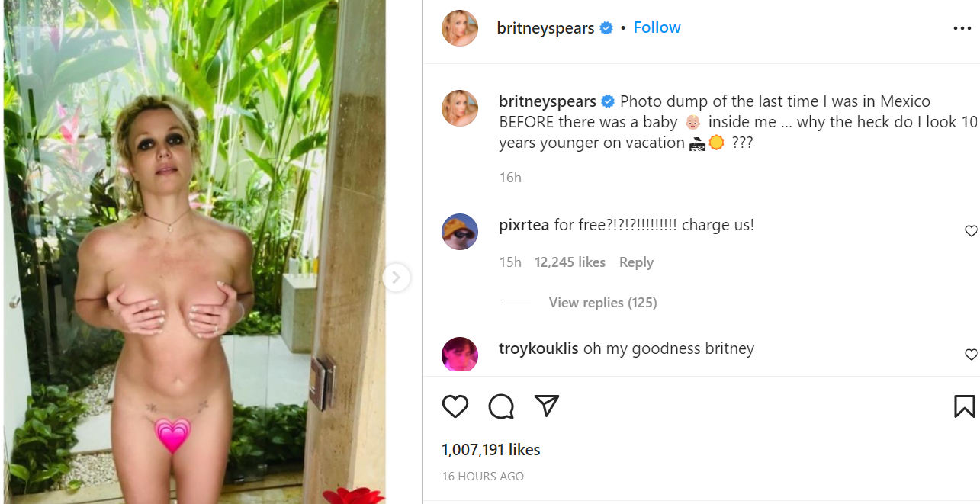Like troykouklis's comment with the heart
980x504 pixels.
tap(971, 355)
